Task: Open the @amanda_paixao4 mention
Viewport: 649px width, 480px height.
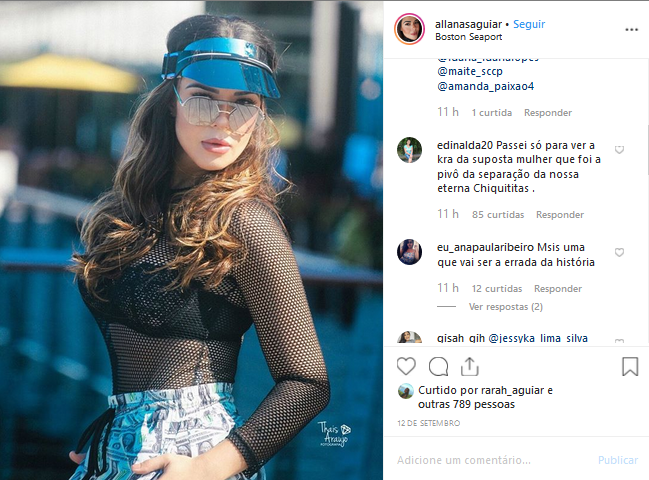Action: coord(486,86)
